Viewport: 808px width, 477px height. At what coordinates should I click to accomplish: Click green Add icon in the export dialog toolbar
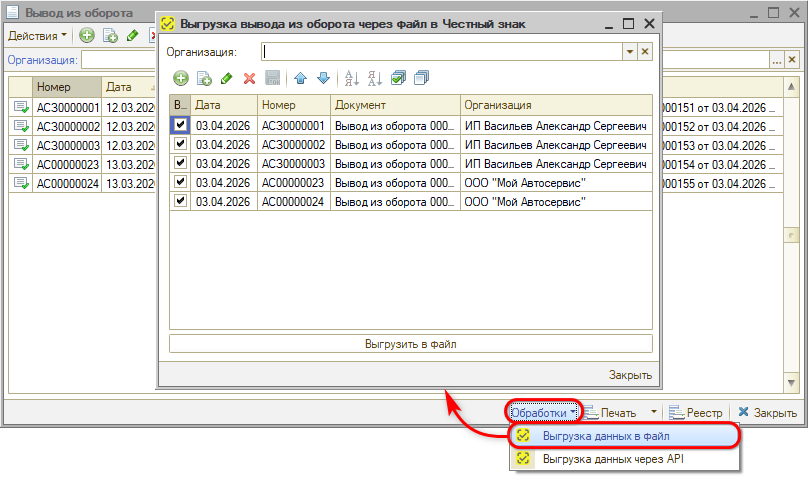(x=180, y=78)
